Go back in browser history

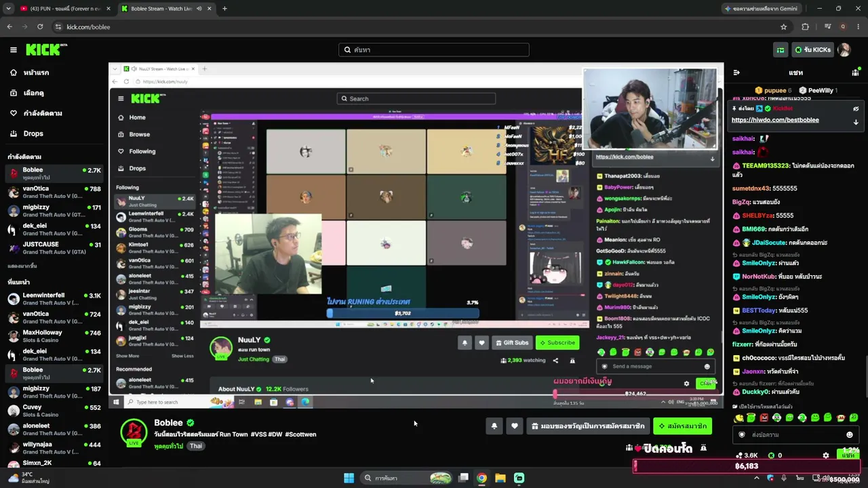[9, 26]
